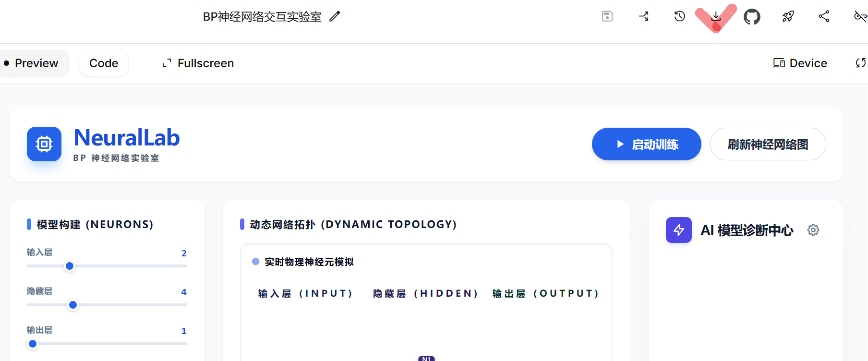Click the 隐藏层 (HIDDEN) column label
Viewport: 868px width, 361px height.
click(x=425, y=293)
